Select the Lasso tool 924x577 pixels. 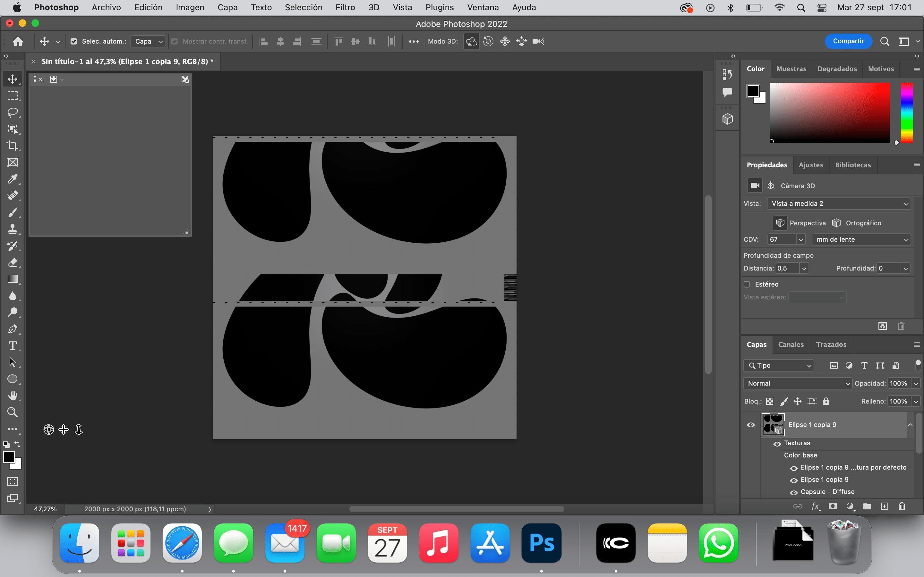click(x=13, y=112)
